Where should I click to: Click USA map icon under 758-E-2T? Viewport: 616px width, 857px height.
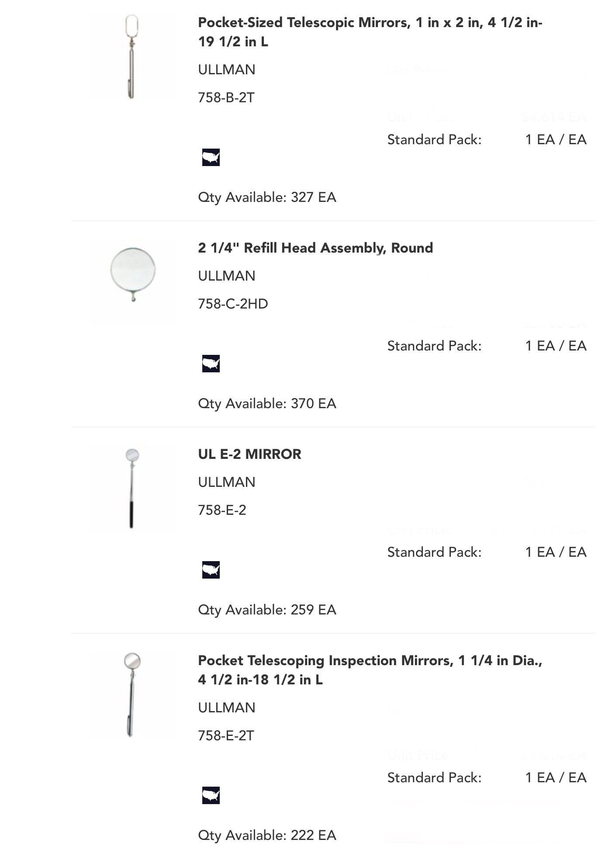click(x=211, y=795)
